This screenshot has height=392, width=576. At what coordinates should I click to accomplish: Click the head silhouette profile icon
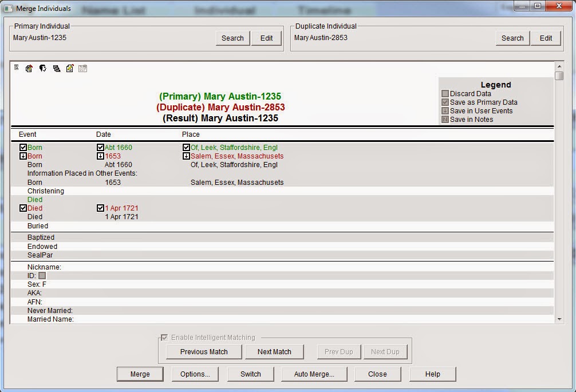43,68
